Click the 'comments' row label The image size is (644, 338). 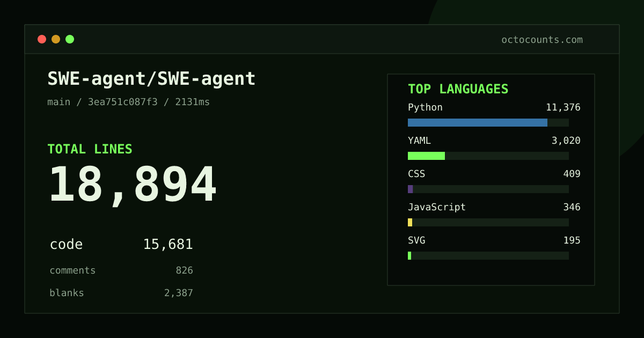72,270
